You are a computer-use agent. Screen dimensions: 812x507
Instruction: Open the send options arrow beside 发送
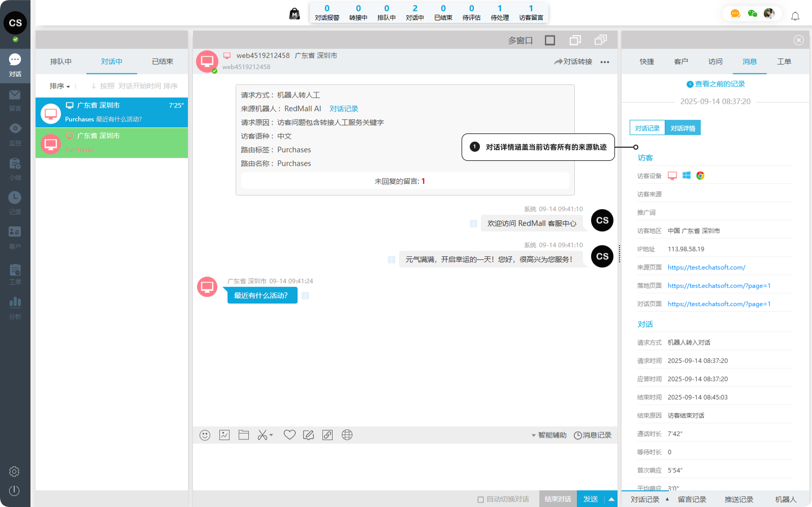pyautogui.click(x=611, y=499)
